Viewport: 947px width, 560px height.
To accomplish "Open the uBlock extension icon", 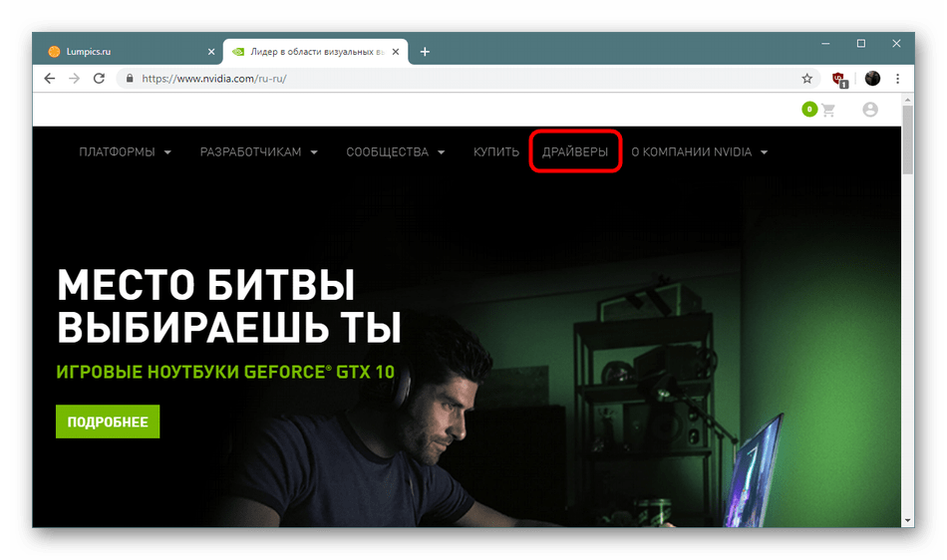I will 839,79.
